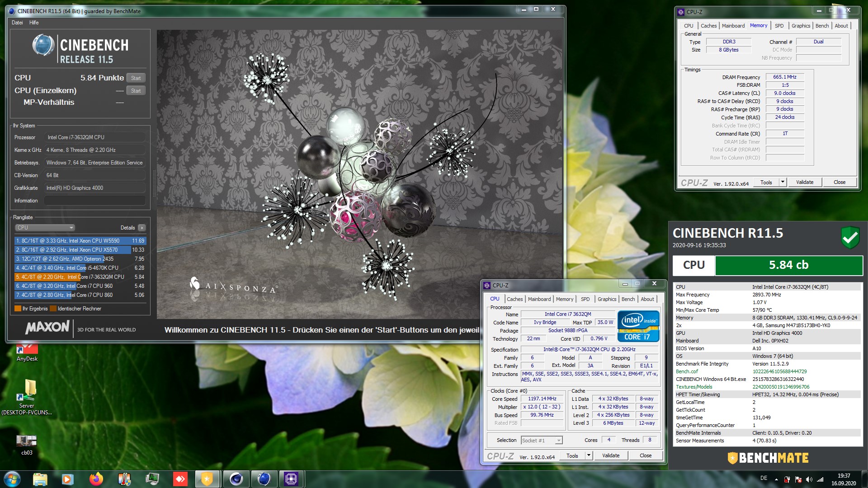Image resolution: width=868 pixels, height=488 pixels.
Task: Click Validate in memory CPU-Z window
Action: click(805, 183)
